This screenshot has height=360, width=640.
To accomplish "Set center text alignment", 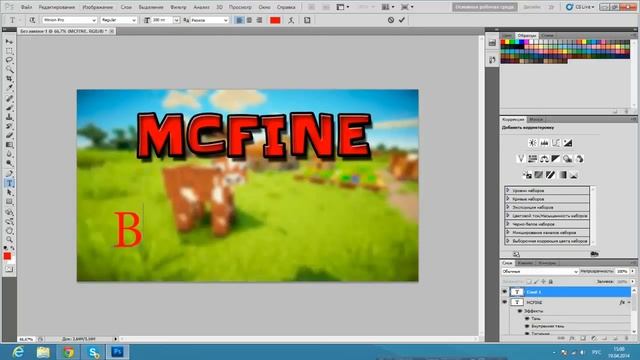I will tap(249, 20).
